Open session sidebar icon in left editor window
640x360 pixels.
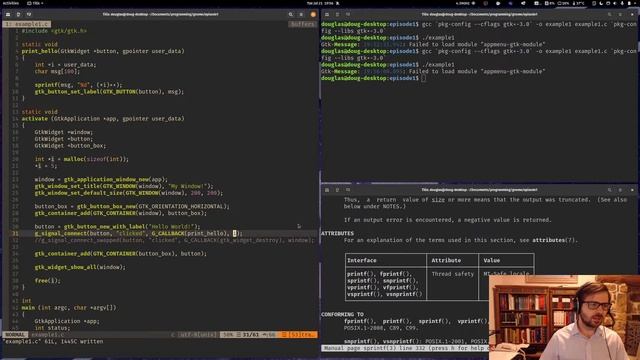tap(8, 14)
